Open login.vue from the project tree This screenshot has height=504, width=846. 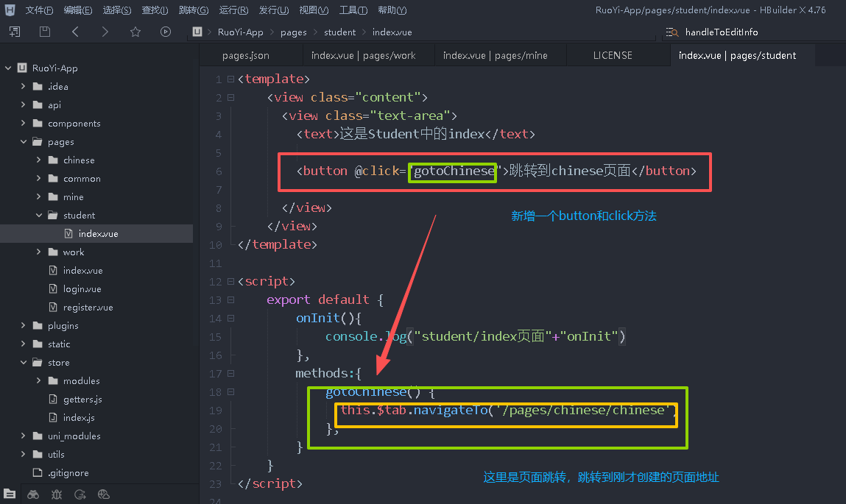click(x=82, y=289)
